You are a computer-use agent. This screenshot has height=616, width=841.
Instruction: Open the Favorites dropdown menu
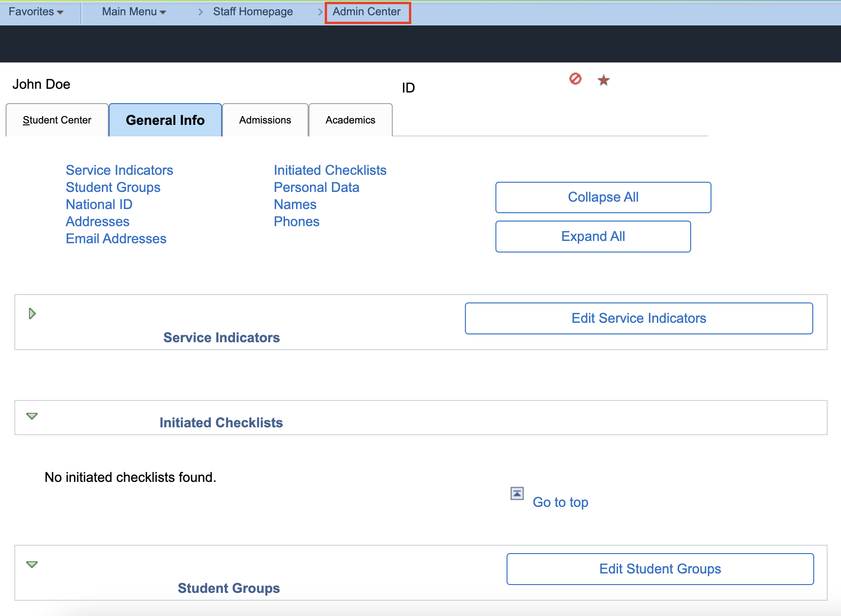(36, 12)
